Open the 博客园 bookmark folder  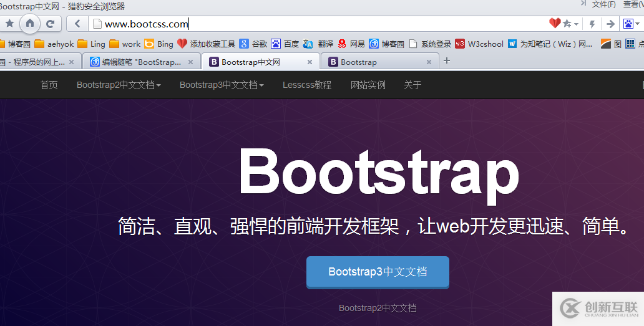click(x=15, y=44)
